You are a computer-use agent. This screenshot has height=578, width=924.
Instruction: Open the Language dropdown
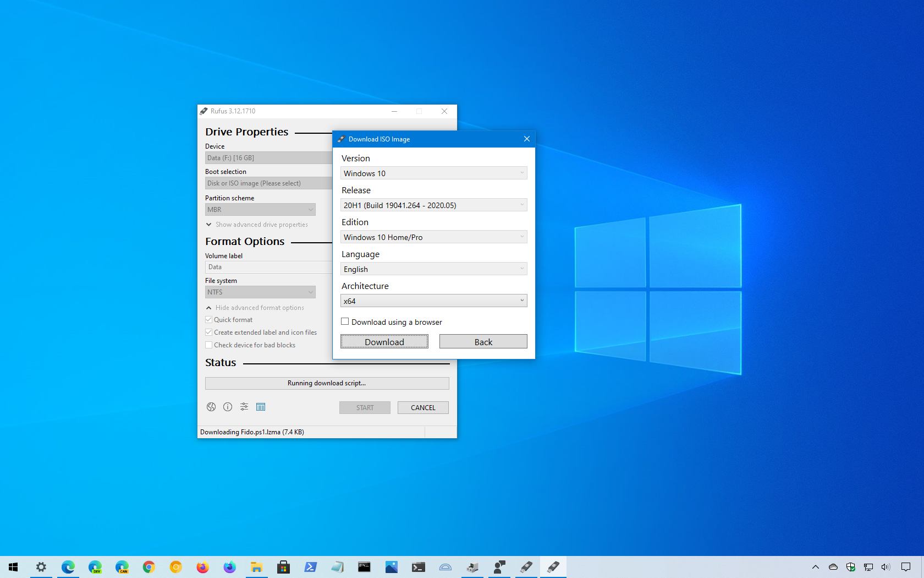pyautogui.click(x=433, y=269)
